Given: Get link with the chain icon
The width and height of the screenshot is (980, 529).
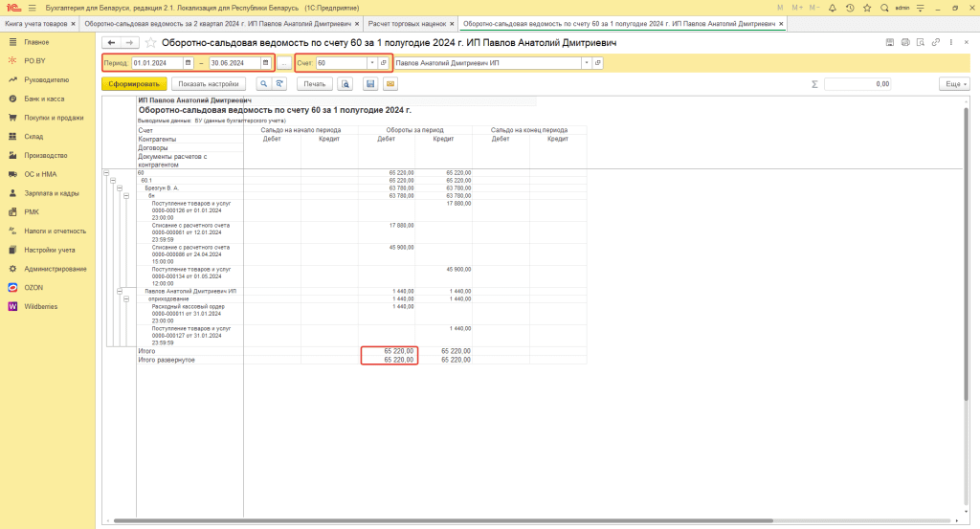Looking at the screenshot, I should point(936,42).
